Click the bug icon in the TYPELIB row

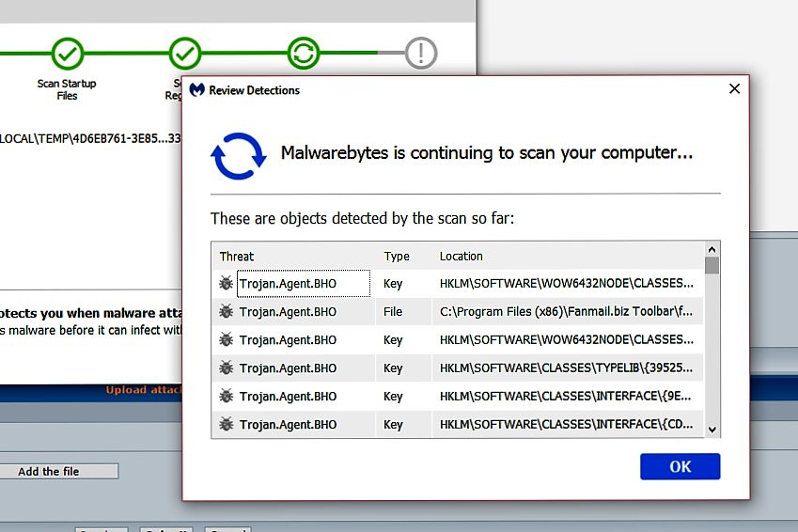tap(226, 368)
